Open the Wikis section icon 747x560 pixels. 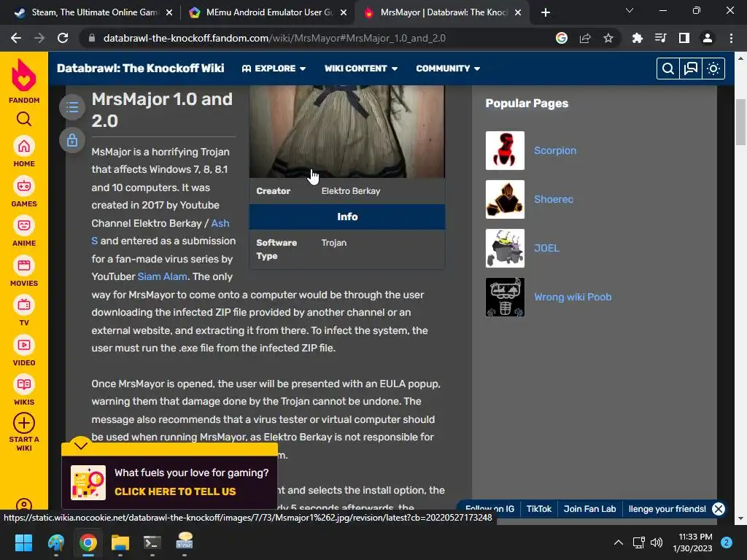tap(24, 384)
